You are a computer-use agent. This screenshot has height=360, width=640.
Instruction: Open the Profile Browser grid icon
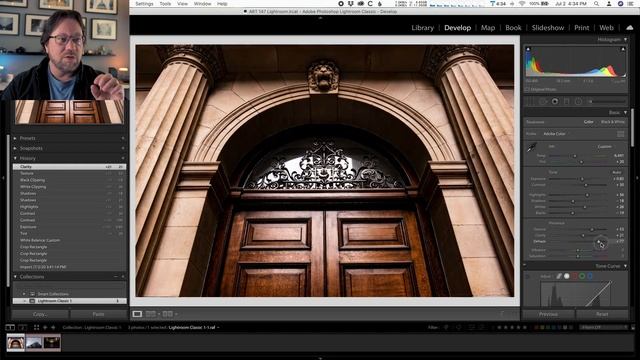tap(620, 134)
